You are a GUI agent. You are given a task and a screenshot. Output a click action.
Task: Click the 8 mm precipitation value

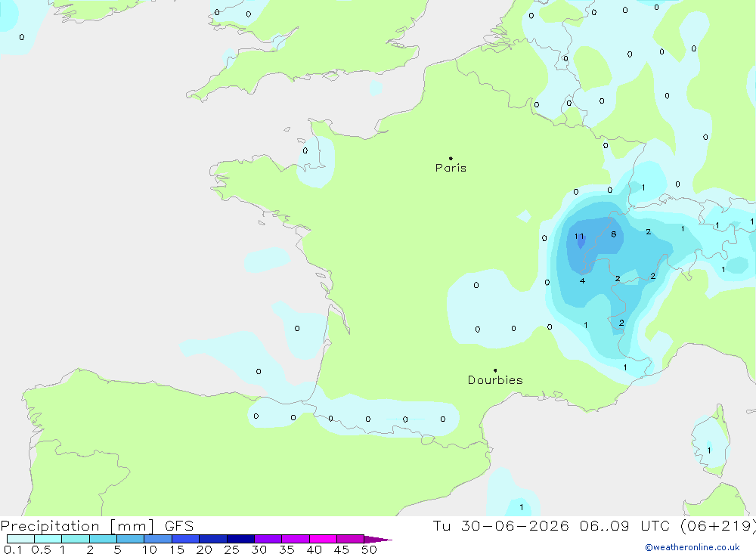click(x=613, y=234)
